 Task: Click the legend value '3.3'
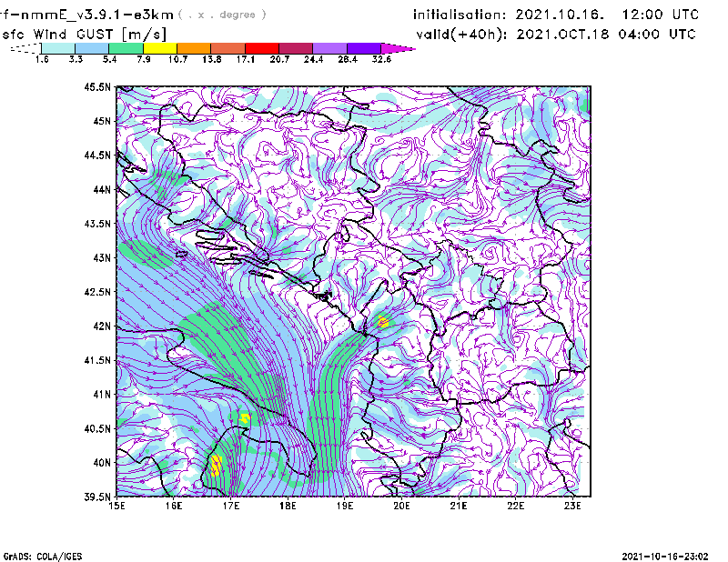[76, 59]
